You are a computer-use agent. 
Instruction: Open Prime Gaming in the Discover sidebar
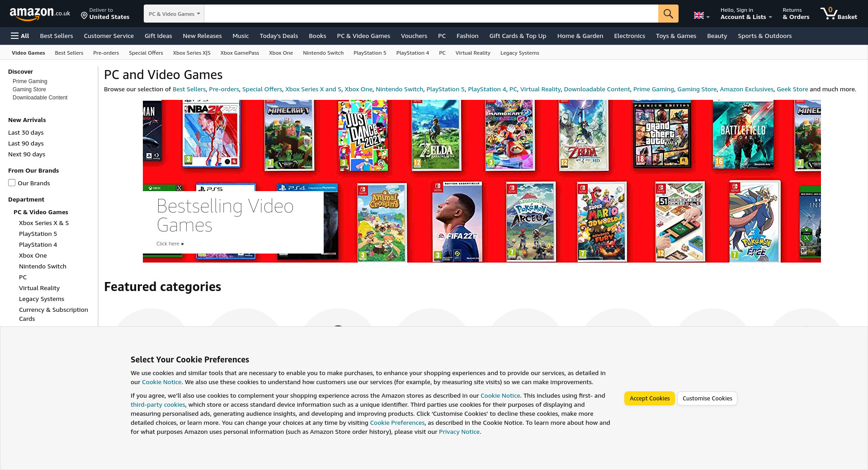(x=30, y=81)
